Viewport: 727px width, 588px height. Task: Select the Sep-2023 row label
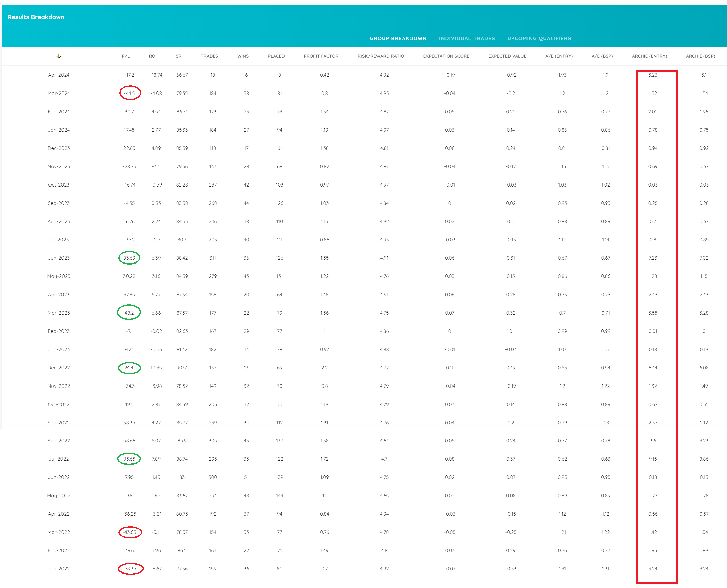pos(59,203)
